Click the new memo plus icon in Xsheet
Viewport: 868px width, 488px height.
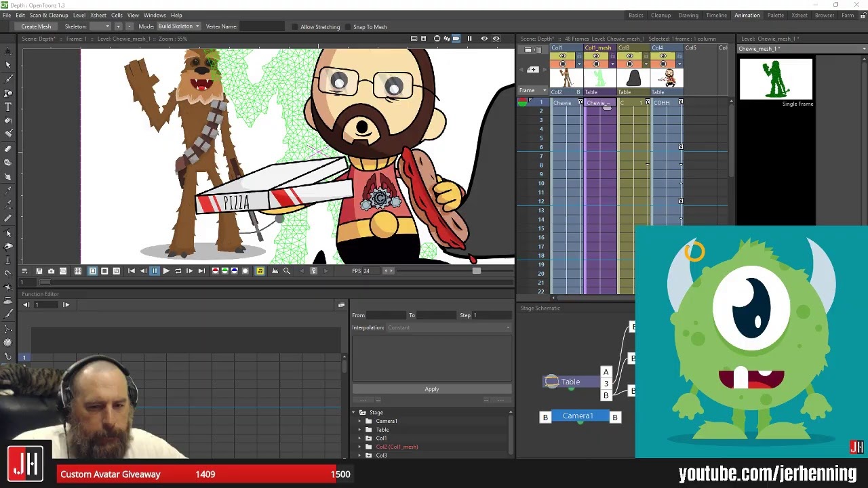(x=533, y=70)
